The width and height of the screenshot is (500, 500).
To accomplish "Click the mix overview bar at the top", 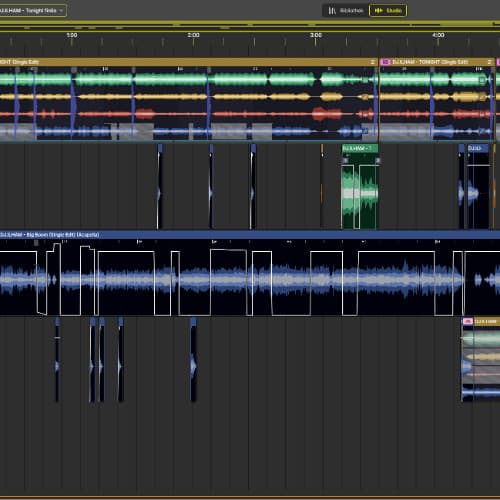I will tap(250, 25).
